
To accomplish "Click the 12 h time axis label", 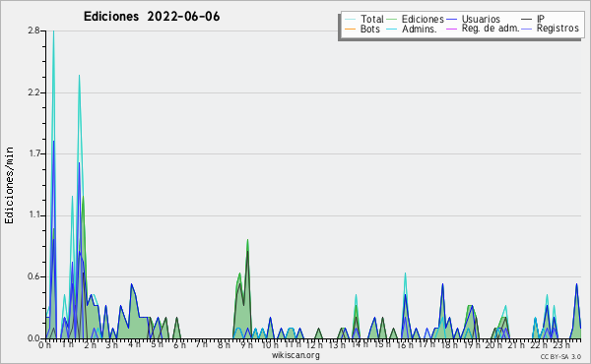I will point(314,344).
